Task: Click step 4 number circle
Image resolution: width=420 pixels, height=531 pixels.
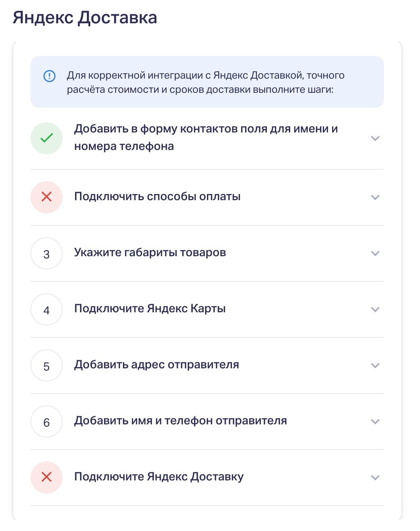Action: coord(47,309)
